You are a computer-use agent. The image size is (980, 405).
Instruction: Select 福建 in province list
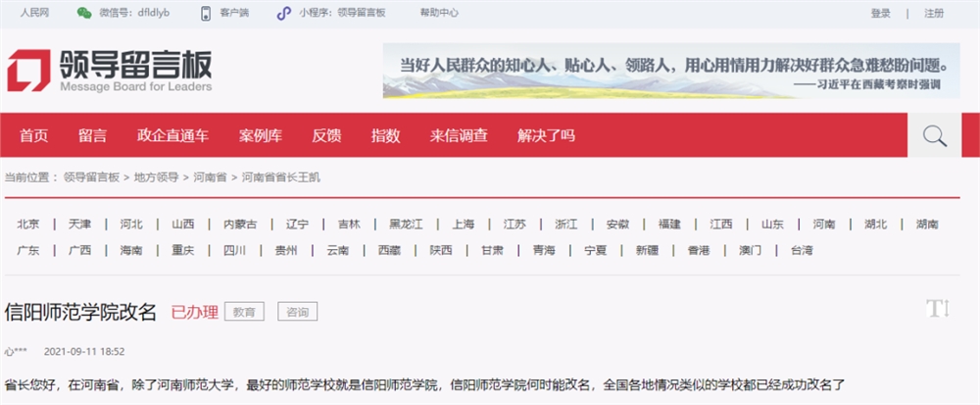[x=669, y=224]
